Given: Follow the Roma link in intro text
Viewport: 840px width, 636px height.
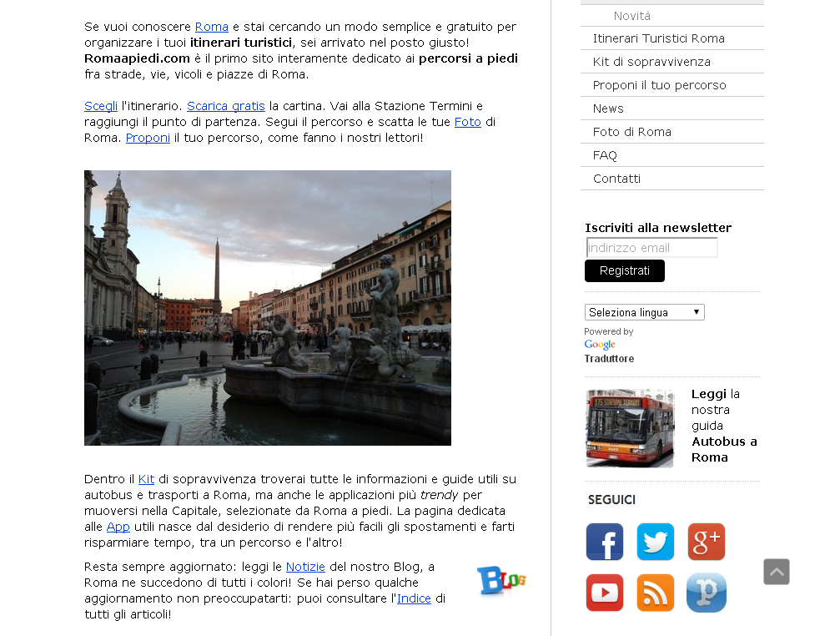Looking at the screenshot, I should pyautogui.click(x=212, y=27).
